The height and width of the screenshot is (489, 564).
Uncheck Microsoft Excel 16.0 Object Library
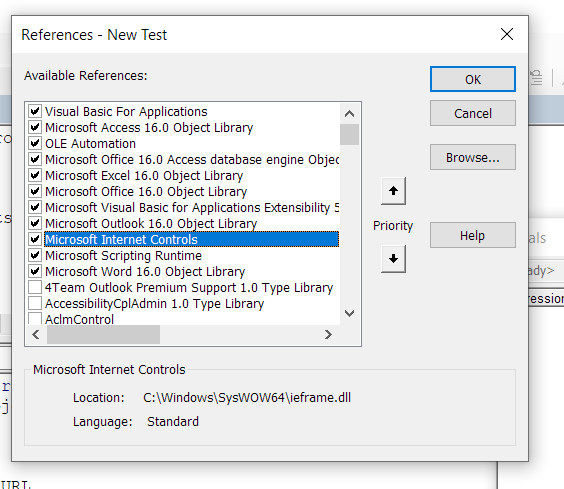click(35, 175)
